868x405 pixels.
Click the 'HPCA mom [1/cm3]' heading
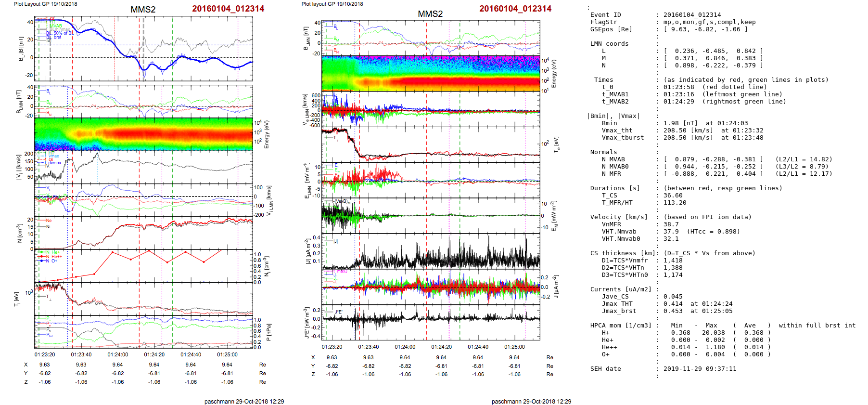621,326
